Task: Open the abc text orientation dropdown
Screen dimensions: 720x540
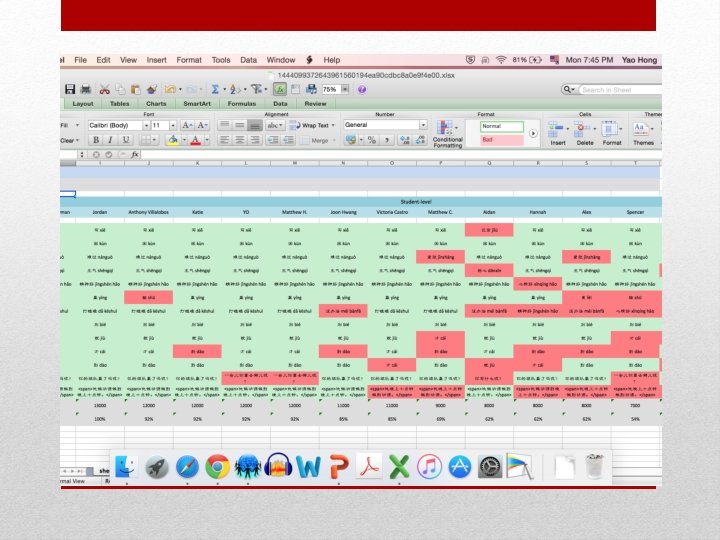Action: pyautogui.click(x=275, y=125)
